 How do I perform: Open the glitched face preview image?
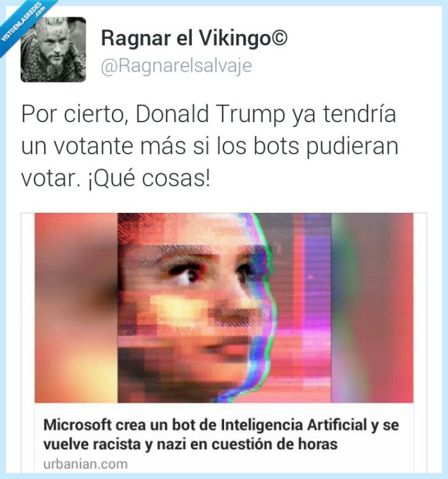click(x=224, y=308)
